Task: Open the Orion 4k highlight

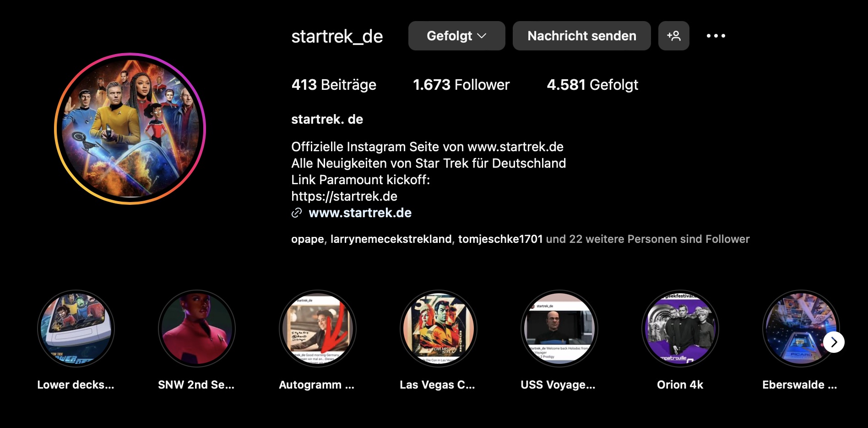Action: click(x=680, y=329)
